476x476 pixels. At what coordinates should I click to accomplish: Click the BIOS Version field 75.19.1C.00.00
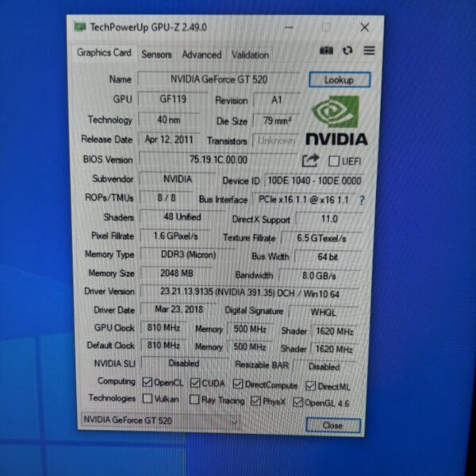(218, 159)
